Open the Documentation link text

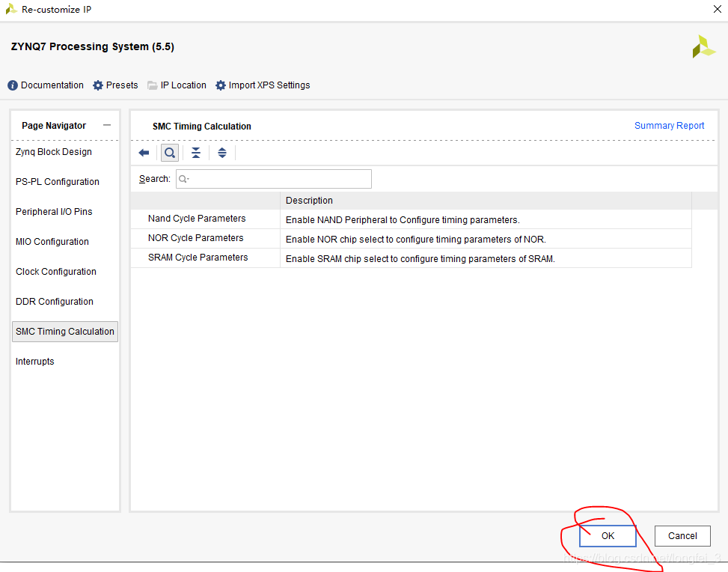(52, 85)
